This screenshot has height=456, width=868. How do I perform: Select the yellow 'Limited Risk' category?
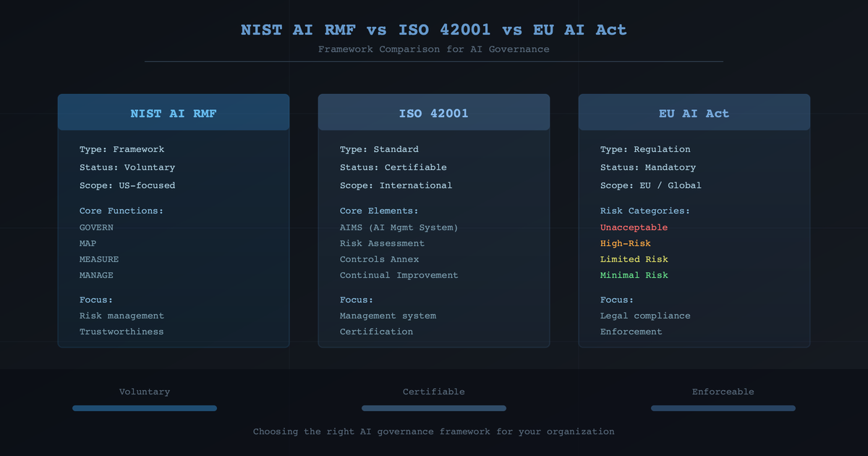click(x=634, y=259)
